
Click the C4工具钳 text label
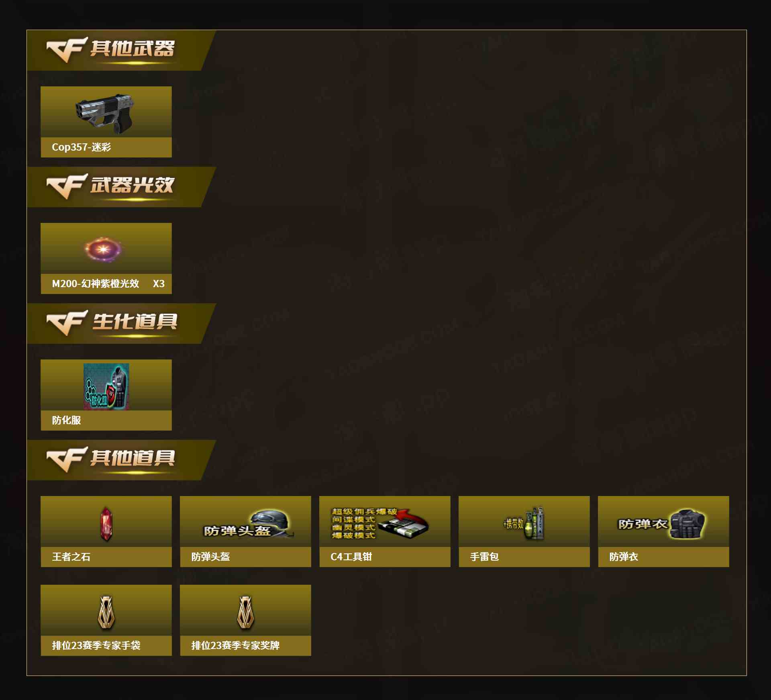(x=351, y=557)
